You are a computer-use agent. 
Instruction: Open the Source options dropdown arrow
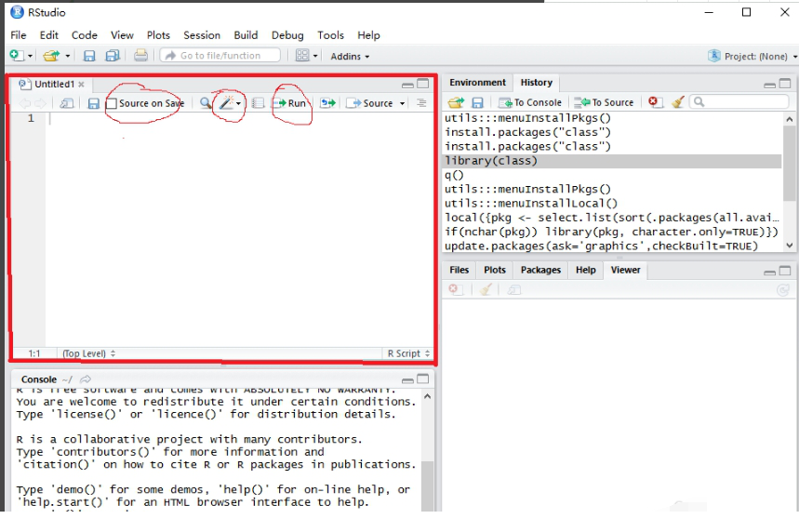pyautogui.click(x=402, y=103)
